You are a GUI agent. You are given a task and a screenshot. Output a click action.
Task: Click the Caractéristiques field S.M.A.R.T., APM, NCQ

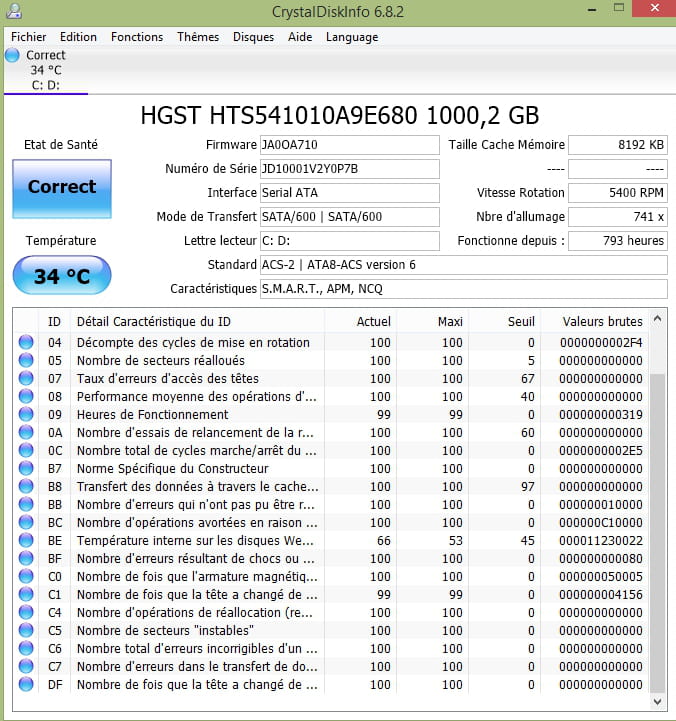[464, 289]
